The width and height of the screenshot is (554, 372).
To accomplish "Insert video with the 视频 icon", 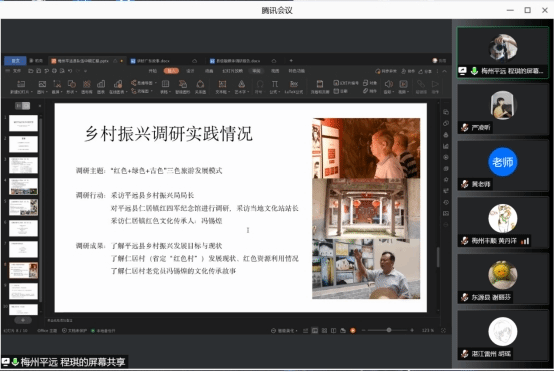I will pyautogui.click(x=403, y=84).
